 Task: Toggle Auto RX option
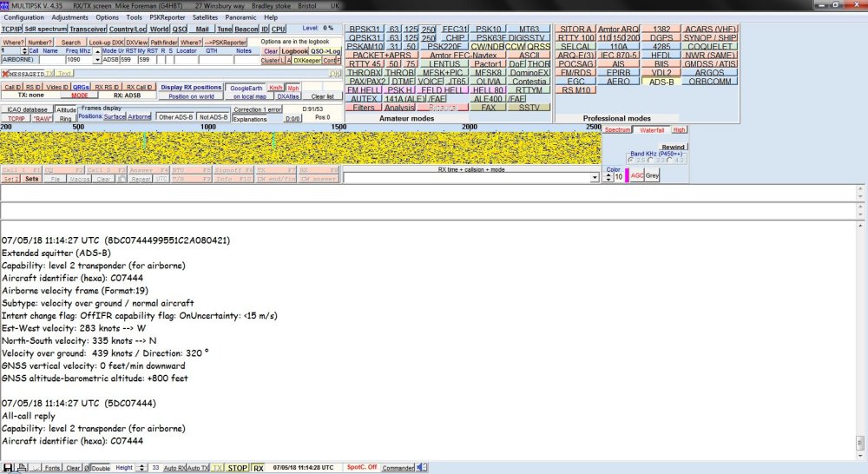[x=175, y=468]
